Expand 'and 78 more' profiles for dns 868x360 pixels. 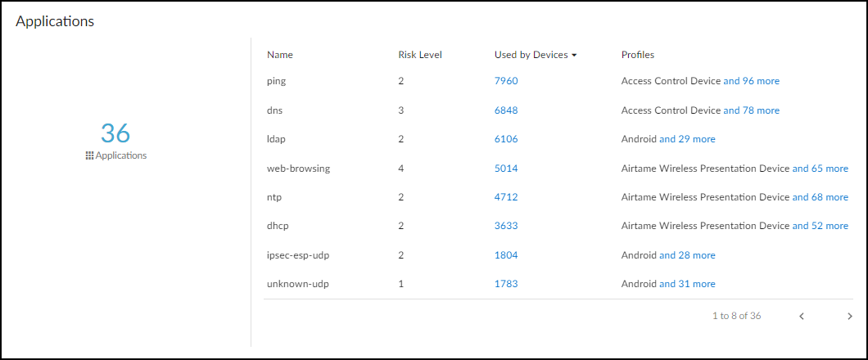click(x=751, y=110)
